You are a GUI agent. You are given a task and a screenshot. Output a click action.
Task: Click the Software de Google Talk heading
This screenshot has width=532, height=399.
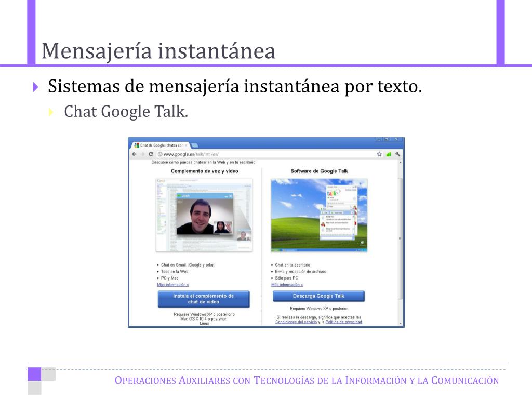point(320,171)
